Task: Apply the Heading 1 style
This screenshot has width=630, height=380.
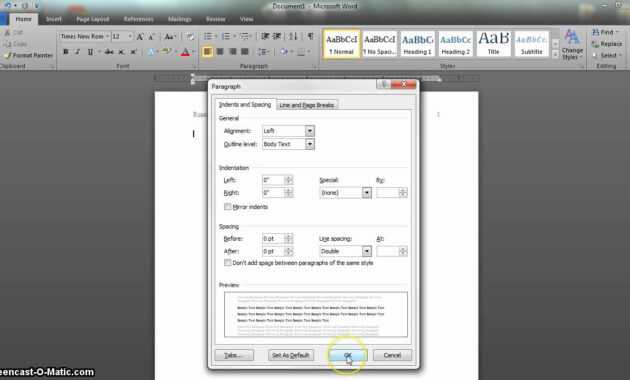Action: pos(417,43)
